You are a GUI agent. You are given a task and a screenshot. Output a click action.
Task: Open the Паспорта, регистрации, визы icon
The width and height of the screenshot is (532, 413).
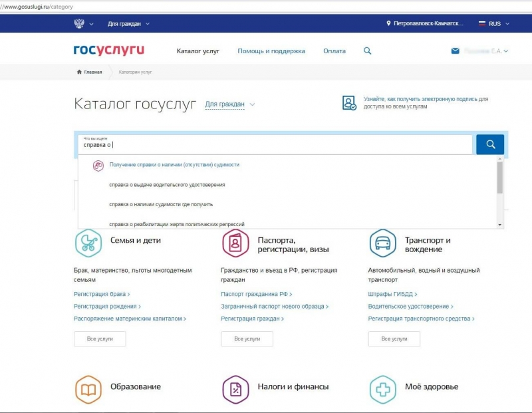pos(235,243)
